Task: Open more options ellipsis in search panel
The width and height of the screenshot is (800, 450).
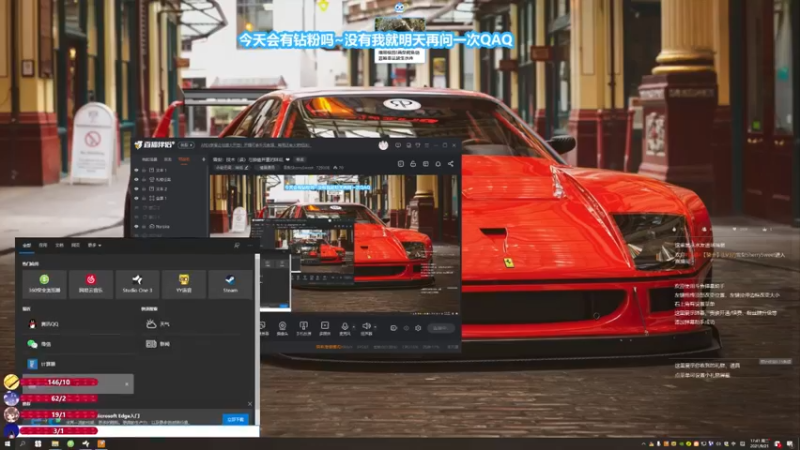Action: (250, 245)
